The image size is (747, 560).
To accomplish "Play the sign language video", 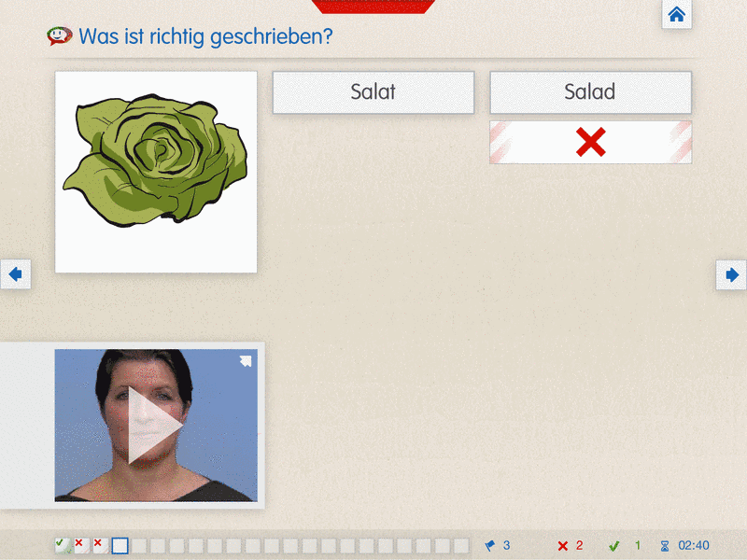I will pos(155,426).
